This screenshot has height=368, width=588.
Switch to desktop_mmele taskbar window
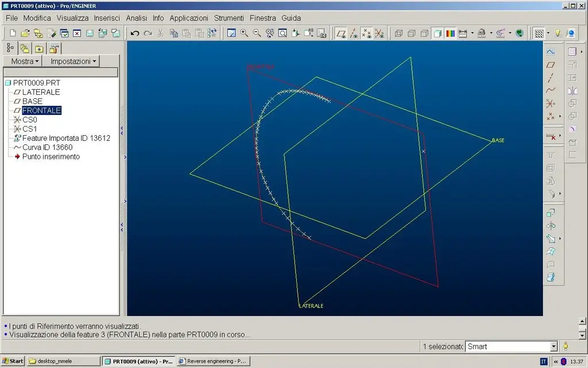[x=63, y=361]
